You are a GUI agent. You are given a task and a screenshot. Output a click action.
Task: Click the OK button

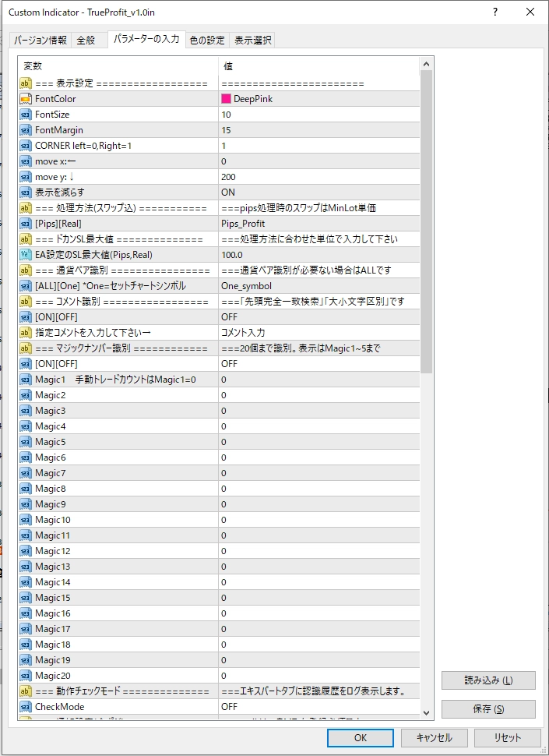click(361, 737)
